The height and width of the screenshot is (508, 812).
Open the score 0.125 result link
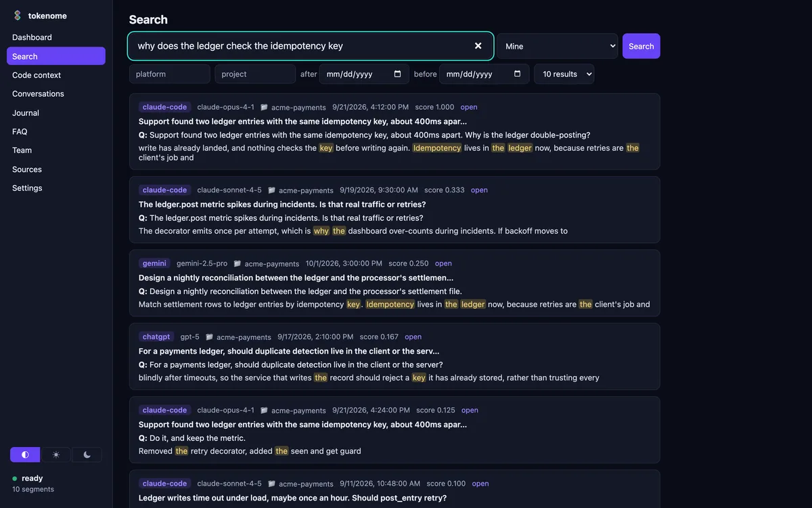(x=470, y=410)
